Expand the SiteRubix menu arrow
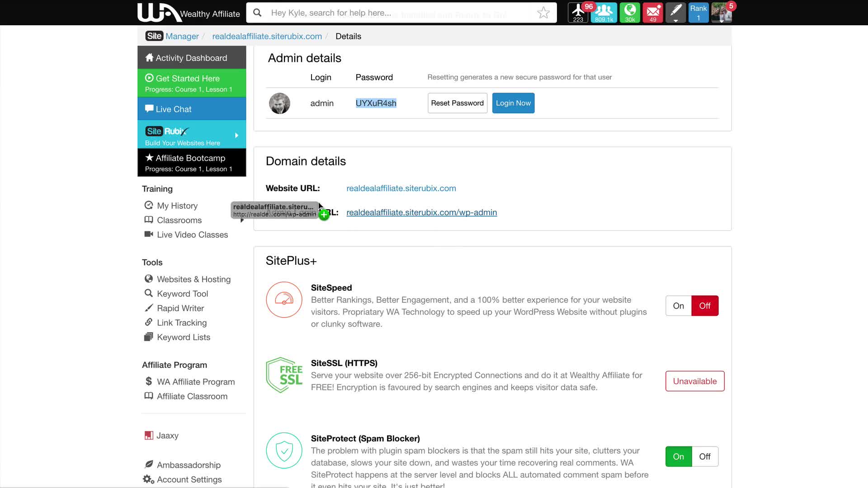Image resolution: width=868 pixels, height=488 pixels. point(236,136)
